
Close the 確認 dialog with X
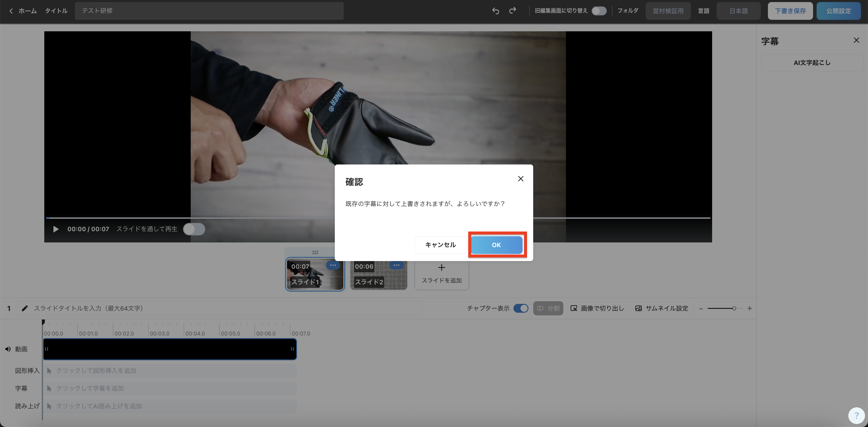coord(521,179)
